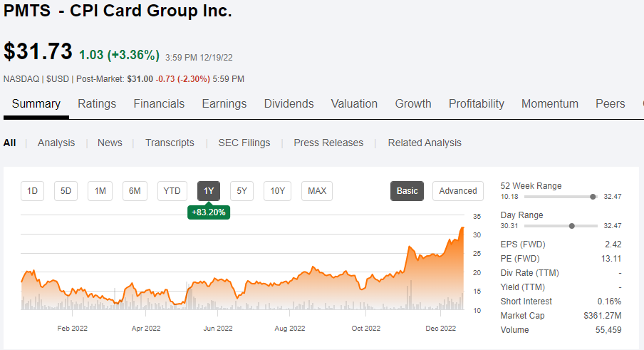Go to the Earnings tab

click(x=224, y=104)
